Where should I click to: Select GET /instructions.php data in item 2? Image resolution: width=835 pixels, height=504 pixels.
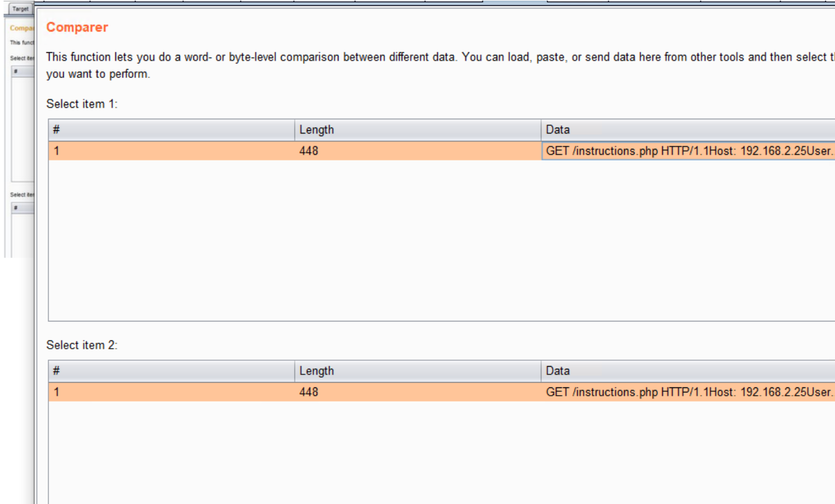[x=688, y=392]
